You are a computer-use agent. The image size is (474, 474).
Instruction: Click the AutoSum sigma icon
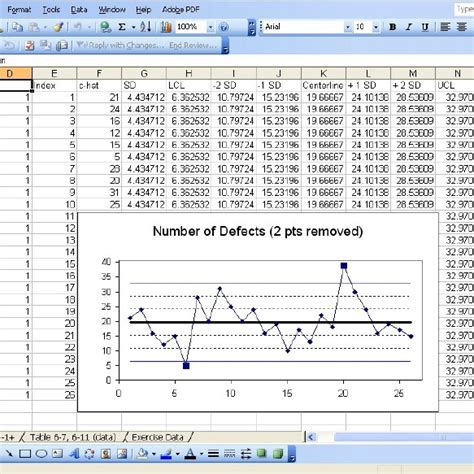(122, 27)
